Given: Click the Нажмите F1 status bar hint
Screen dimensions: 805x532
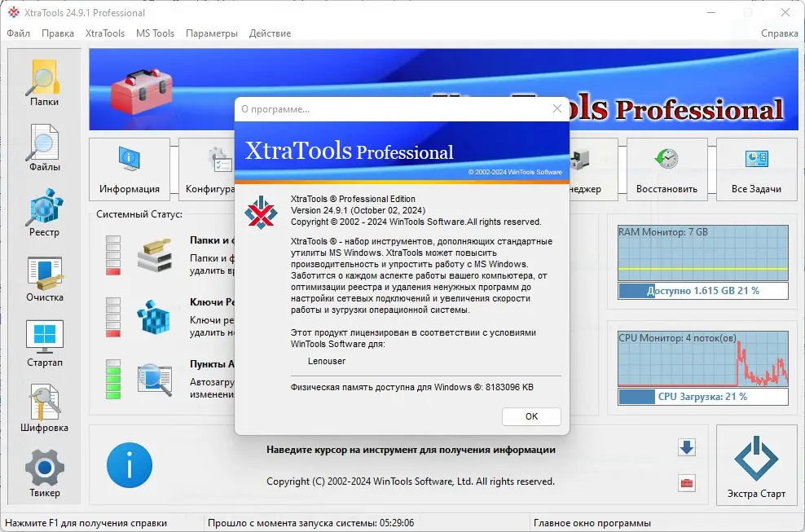Looking at the screenshot, I should (x=86, y=523).
